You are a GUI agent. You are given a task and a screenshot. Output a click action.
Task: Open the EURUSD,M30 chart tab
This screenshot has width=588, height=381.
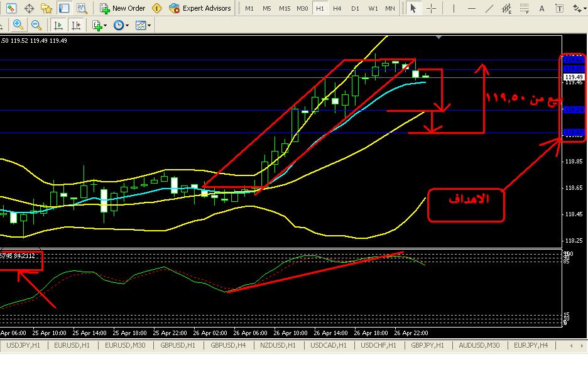coord(125,345)
